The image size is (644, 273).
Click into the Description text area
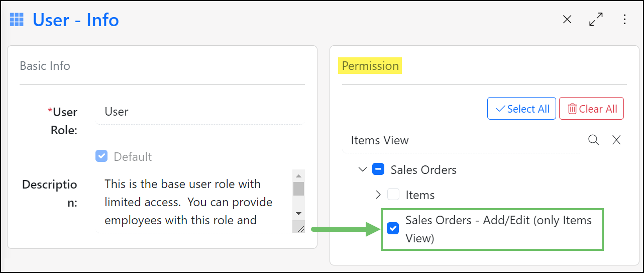pyautogui.click(x=195, y=201)
